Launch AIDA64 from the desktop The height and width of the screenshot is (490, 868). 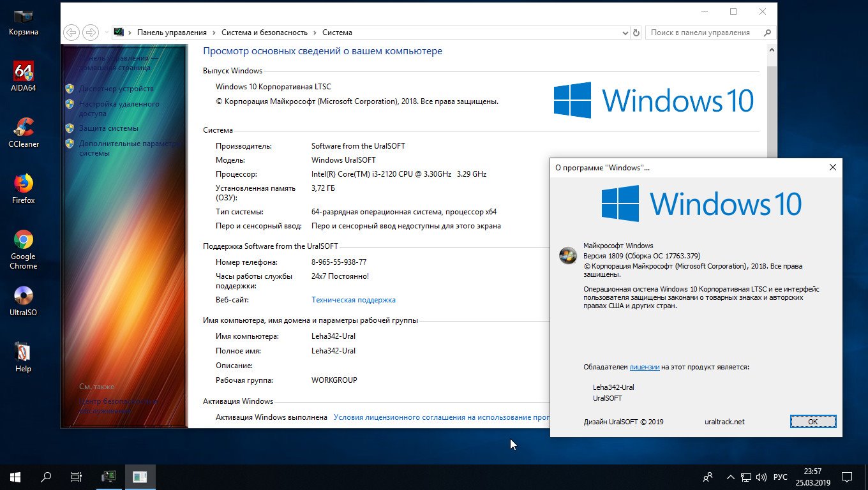[x=23, y=77]
